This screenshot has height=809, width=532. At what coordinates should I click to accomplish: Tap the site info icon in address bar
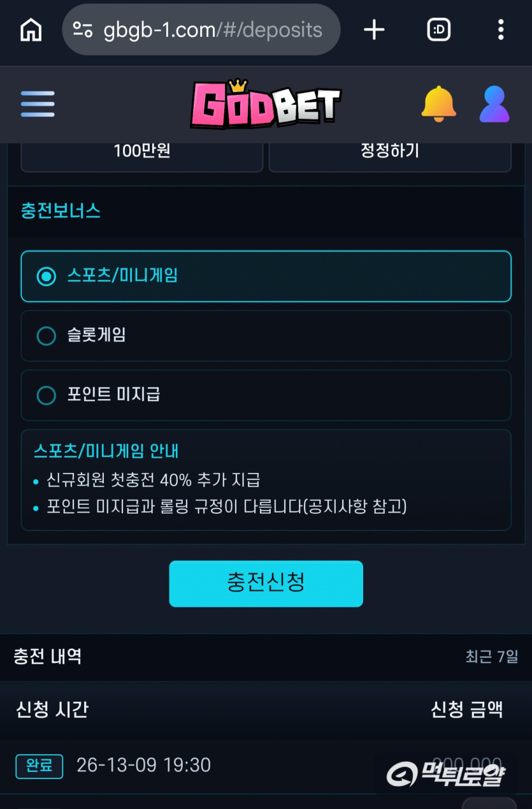[83, 30]
